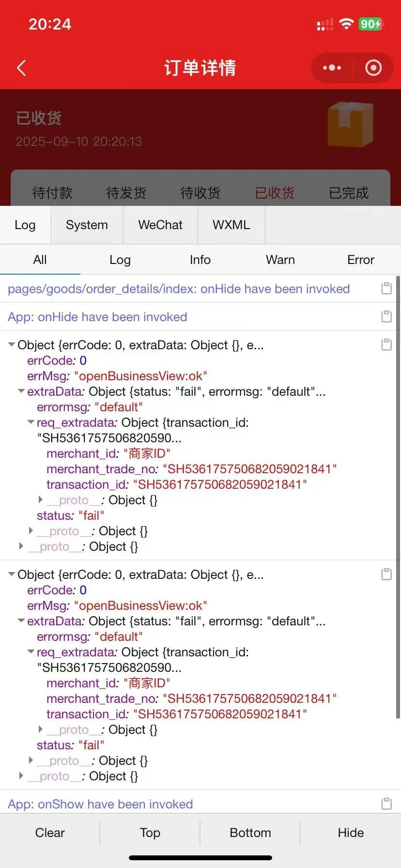The image size is (401, 868).
Task: Collapse the first req_extradata object
Action: pos(31,422)
